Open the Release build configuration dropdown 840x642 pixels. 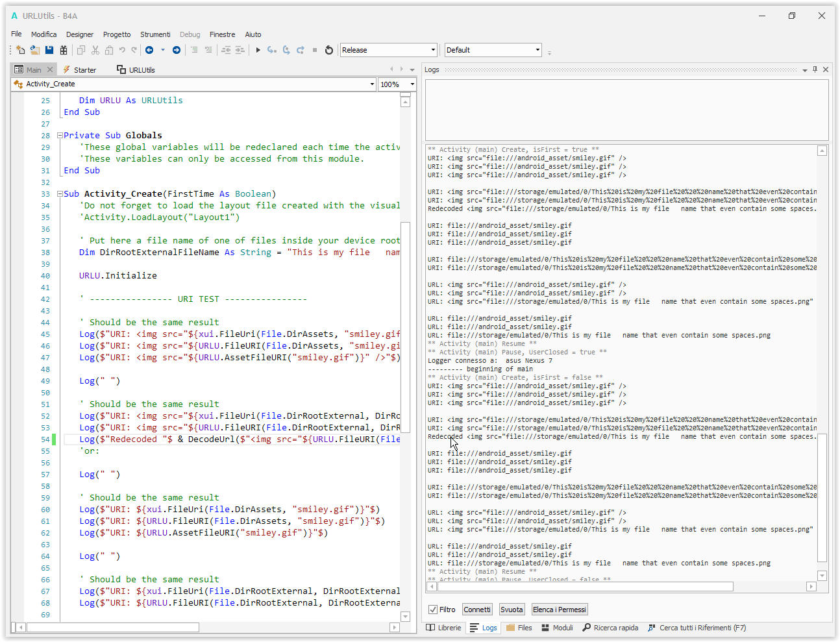[x=433, y=50]
